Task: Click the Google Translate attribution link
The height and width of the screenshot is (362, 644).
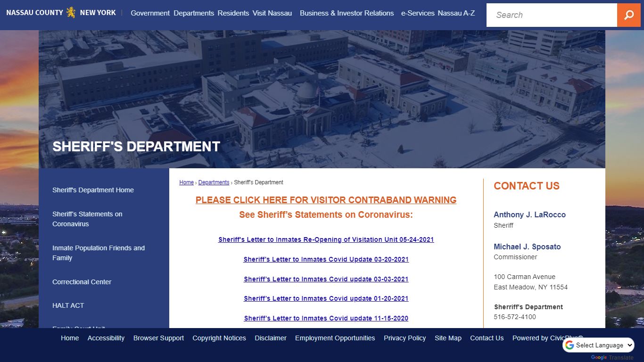Action: (612, 357)
